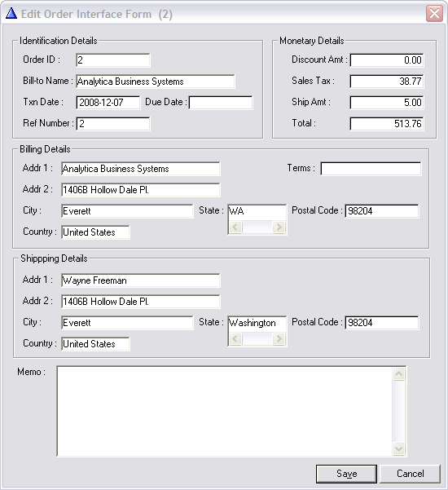
Task: Focus the Billing City field
Action: tap(127, 211)
